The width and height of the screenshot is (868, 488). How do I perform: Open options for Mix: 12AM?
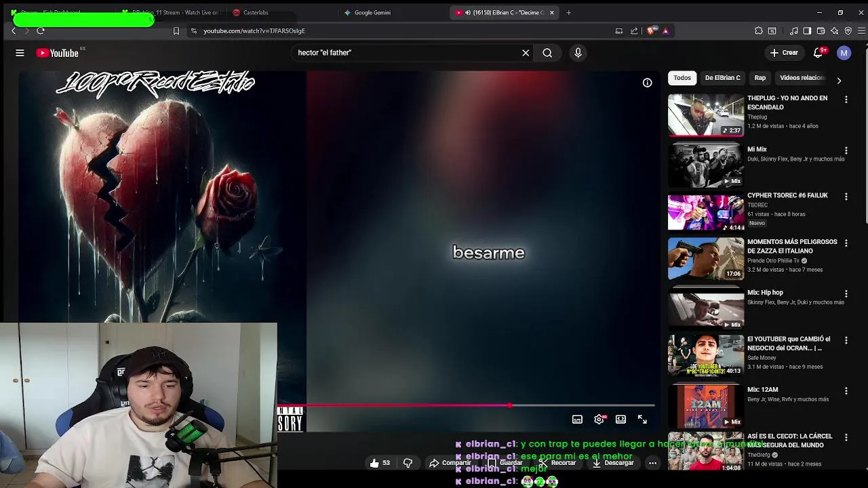click(846, 391)
